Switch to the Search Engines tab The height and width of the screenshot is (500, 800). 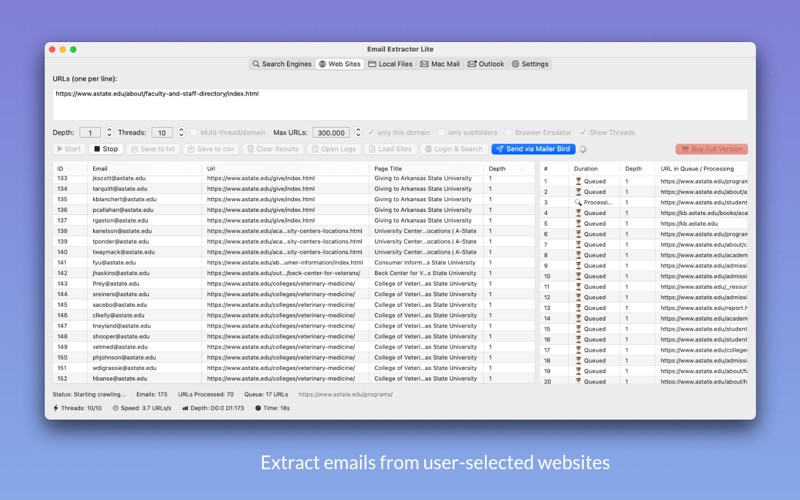point(282,64)
